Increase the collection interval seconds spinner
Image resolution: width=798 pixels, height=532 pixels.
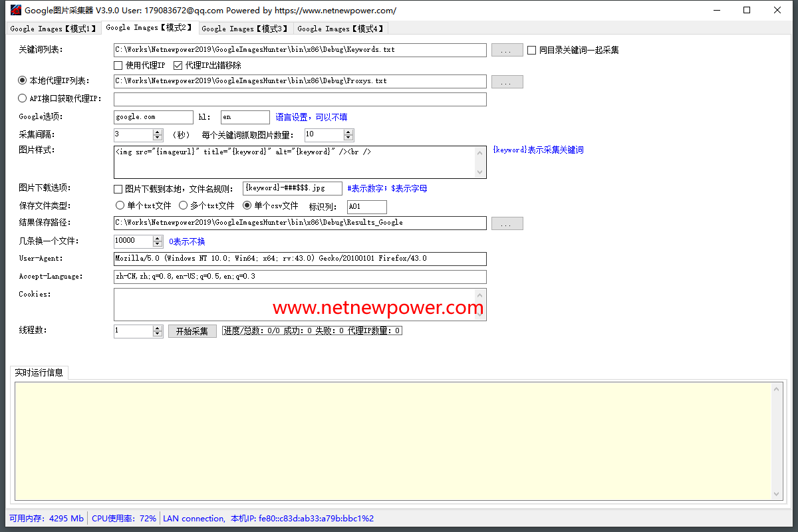coord(158,132)
